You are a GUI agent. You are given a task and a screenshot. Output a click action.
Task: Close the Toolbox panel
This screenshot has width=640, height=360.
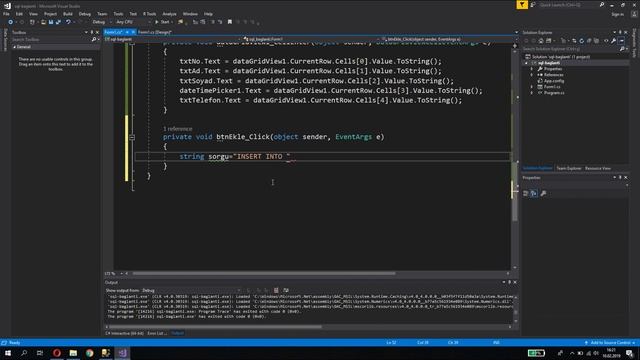point(97,32)
